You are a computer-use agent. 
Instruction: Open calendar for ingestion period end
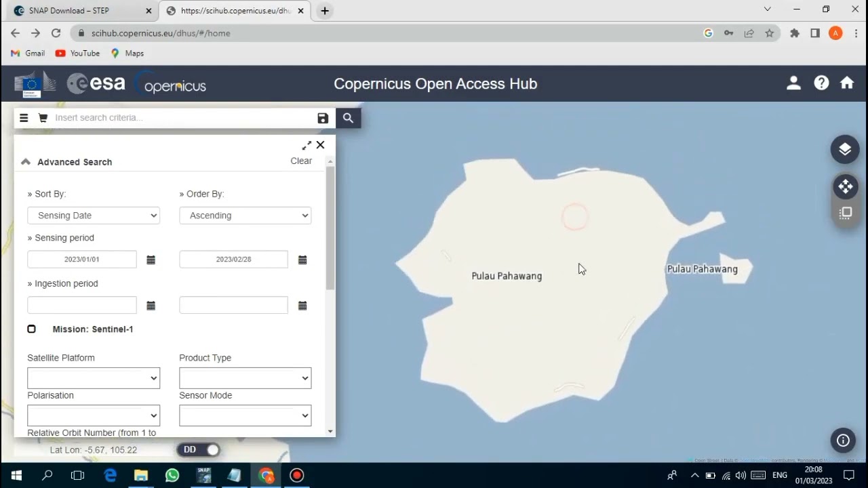tap(302, 306)
